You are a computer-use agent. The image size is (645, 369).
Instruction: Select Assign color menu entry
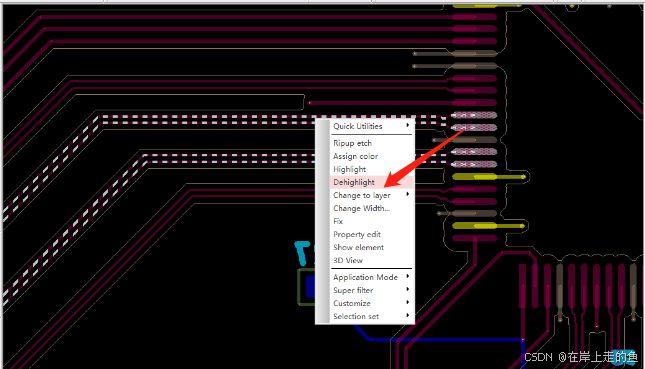click(371, 156)
